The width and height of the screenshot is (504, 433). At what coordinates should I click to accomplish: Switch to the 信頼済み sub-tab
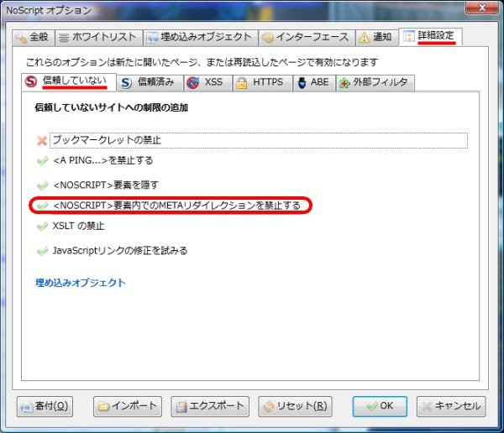150,82
